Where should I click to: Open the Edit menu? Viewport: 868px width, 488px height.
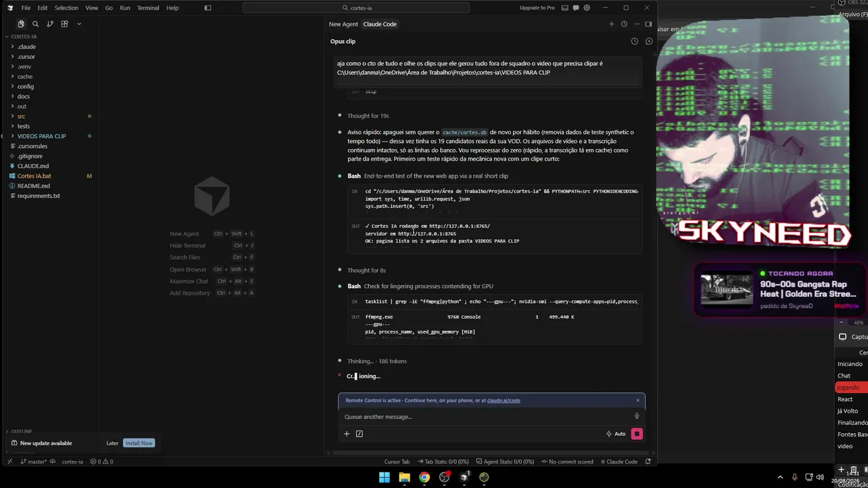42,8
